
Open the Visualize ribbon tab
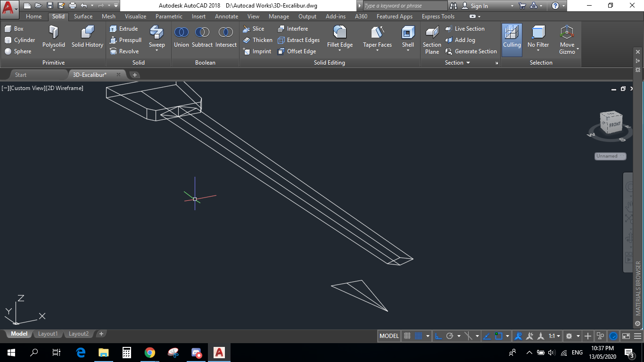tap(135, 16)
